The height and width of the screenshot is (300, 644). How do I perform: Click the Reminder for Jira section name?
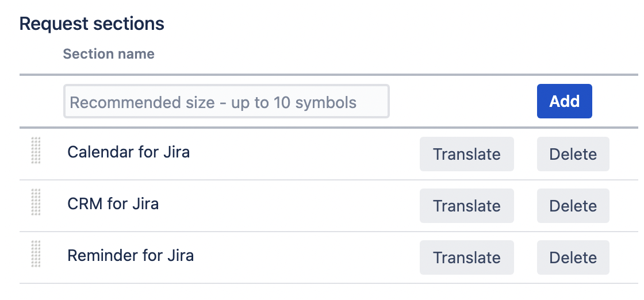tap(131, 256)
